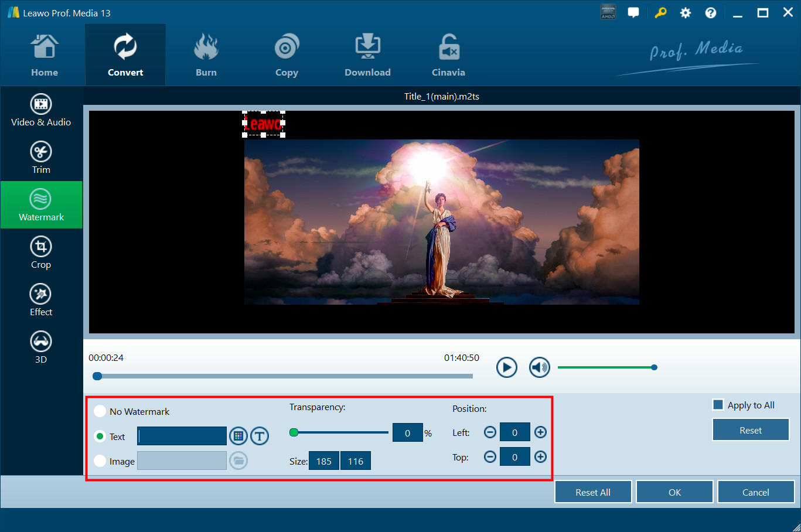The height and width of the screenshot is (532, 801).
Task: Open the Crop editing panel
Action: [41, 253]
